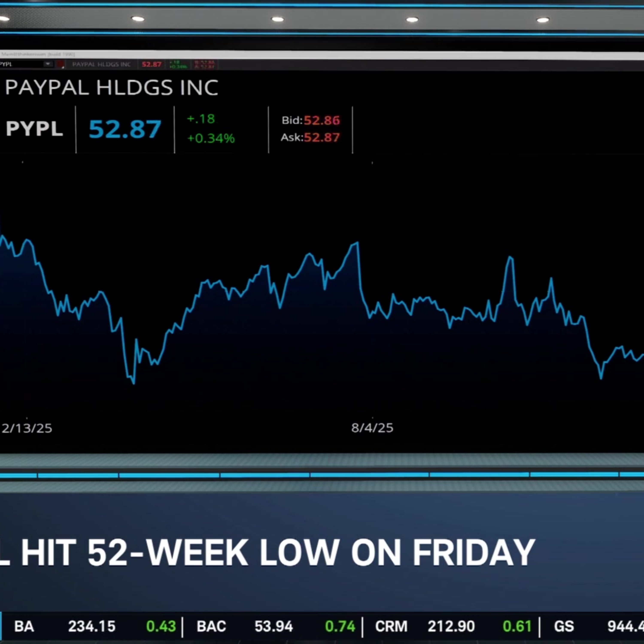Click the PYPL symbol entry field
The image size is (644, 644).
coord(20,64)
